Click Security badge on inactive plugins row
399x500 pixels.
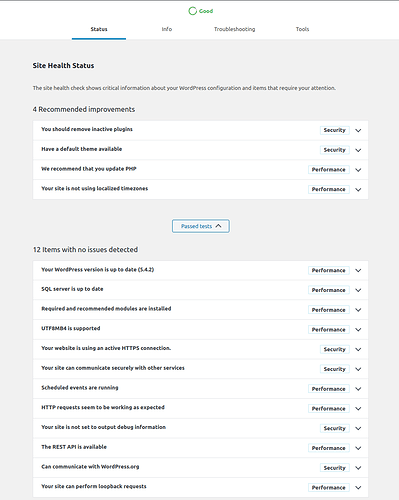coord(335,130)
